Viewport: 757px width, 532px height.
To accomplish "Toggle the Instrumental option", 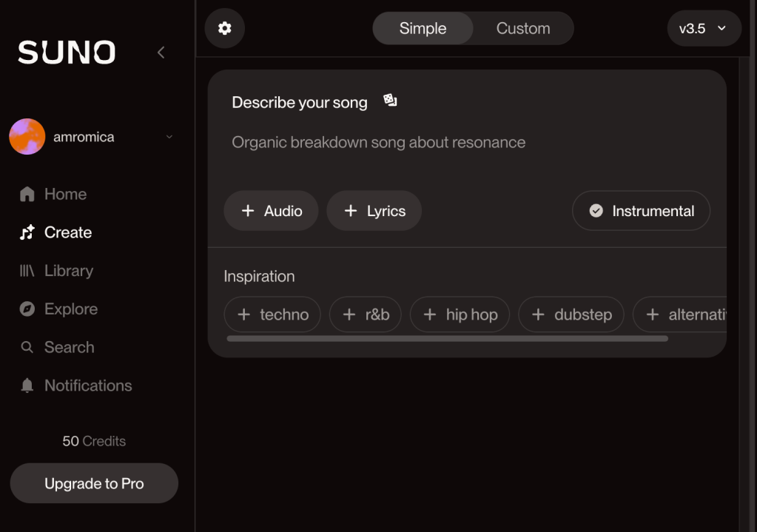I will (641, 211).
